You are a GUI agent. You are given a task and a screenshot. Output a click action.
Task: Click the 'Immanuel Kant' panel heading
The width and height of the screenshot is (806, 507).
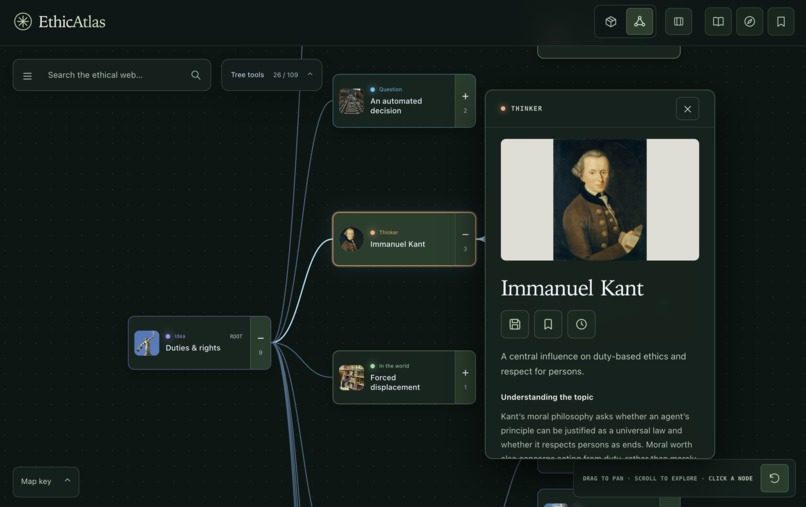[572, 288]
